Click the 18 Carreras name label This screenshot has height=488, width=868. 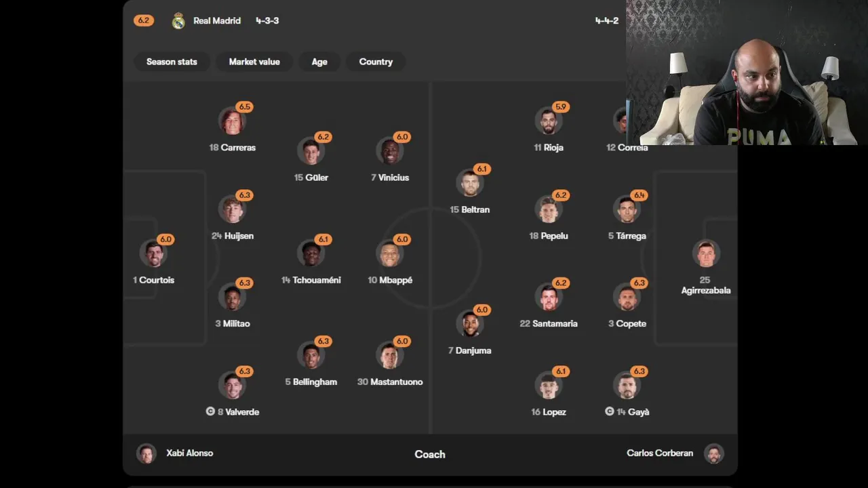[x=233, y=148]
